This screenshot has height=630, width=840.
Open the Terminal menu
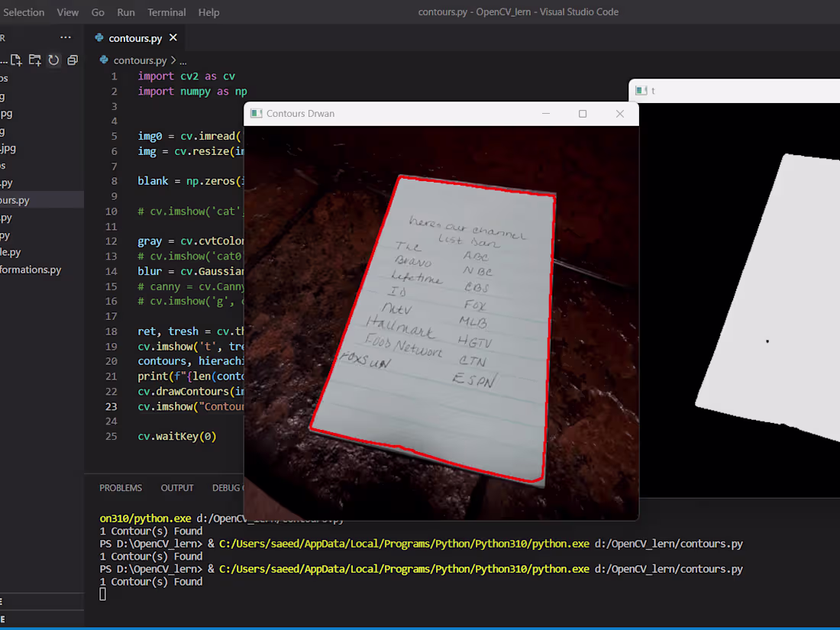(x=166, y=11)
